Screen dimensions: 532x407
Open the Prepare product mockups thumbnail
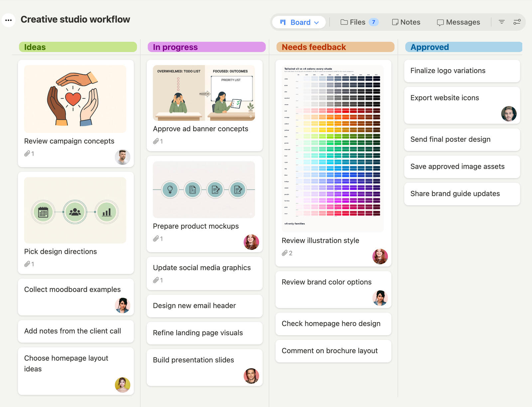[x=204, y=190]
